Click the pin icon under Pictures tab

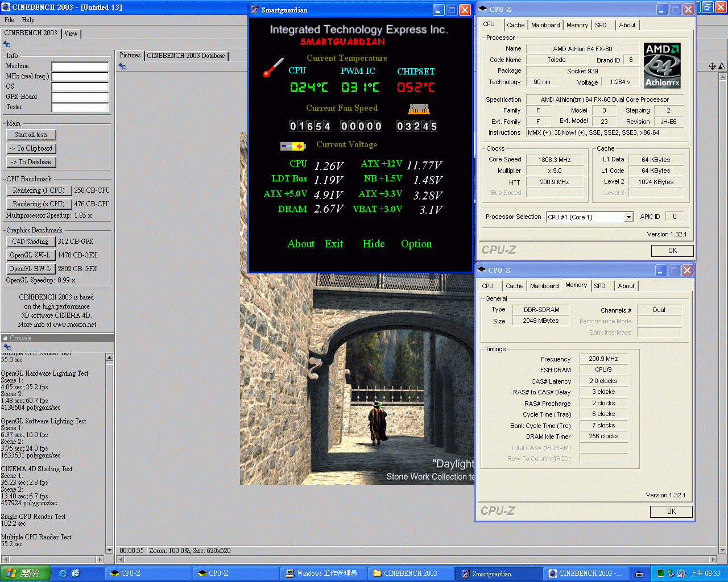coord(122,66)
